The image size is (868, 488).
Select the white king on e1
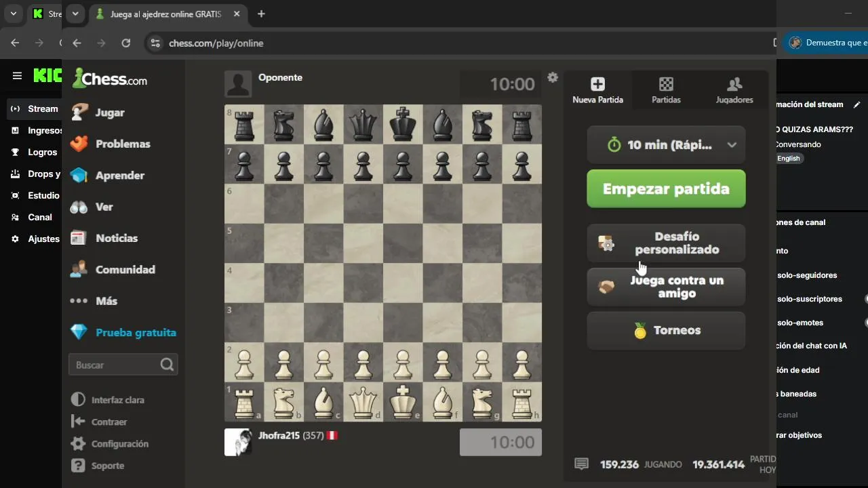403,402
